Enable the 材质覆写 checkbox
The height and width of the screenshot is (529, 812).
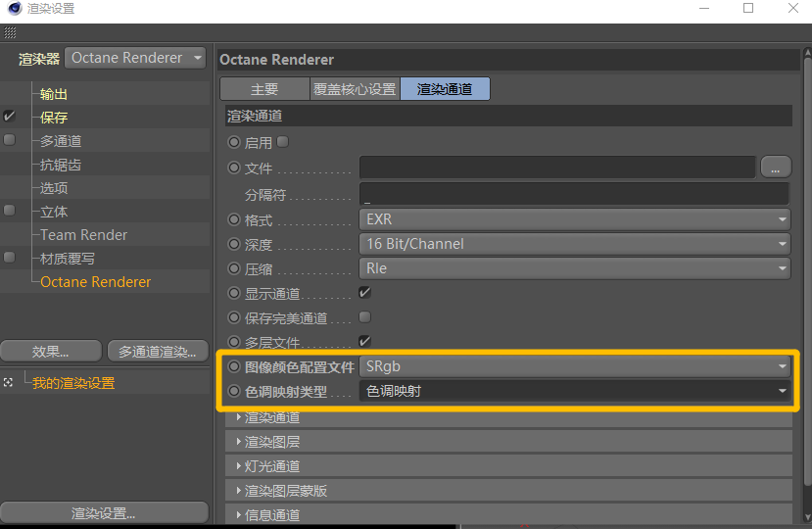10,257
